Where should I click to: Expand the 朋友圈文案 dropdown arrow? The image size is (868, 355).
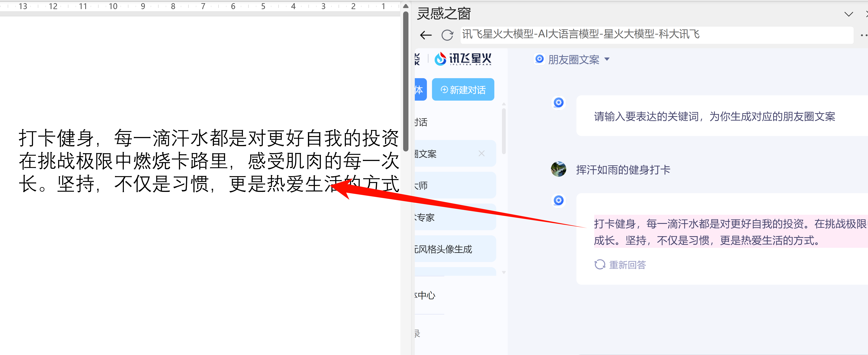click(x=607, y=59)
